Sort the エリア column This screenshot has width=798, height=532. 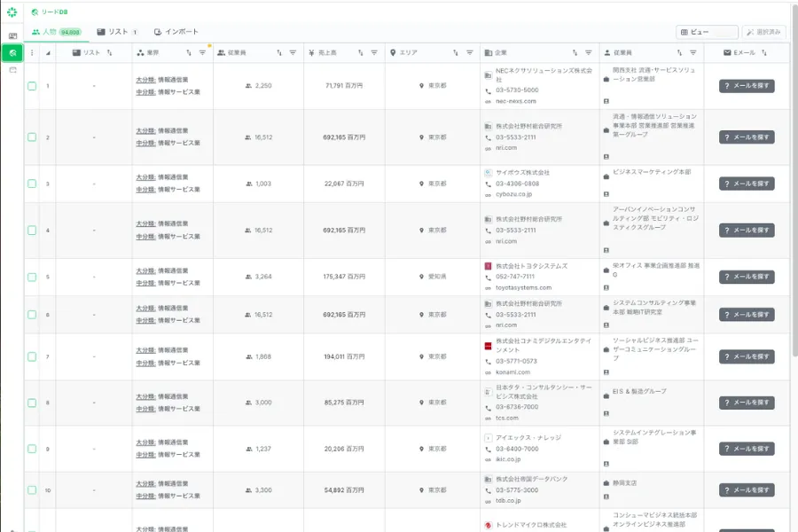point(457,53)
